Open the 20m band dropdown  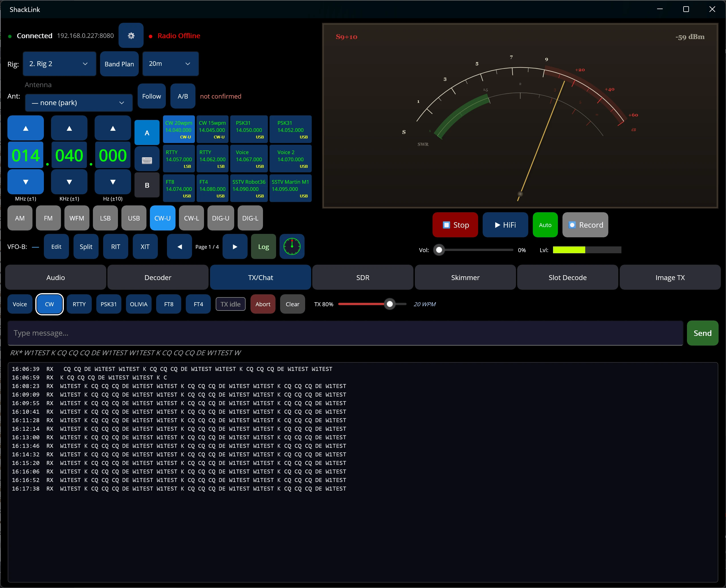click(170, 64)
